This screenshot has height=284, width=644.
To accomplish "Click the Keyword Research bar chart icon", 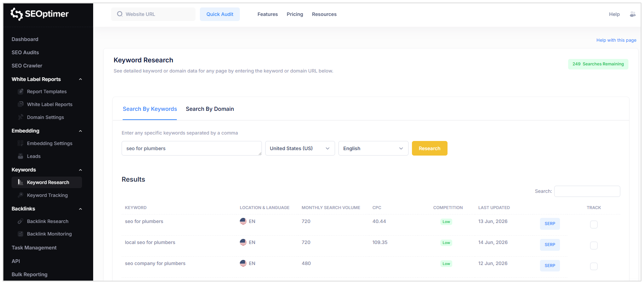I will pyautogui.click(x=21, y=182).
